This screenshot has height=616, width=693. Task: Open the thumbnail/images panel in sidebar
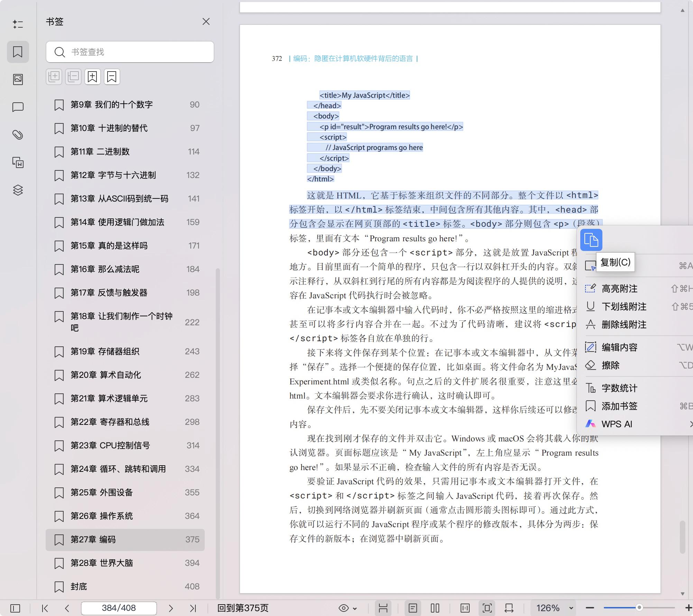click(18, 79)
